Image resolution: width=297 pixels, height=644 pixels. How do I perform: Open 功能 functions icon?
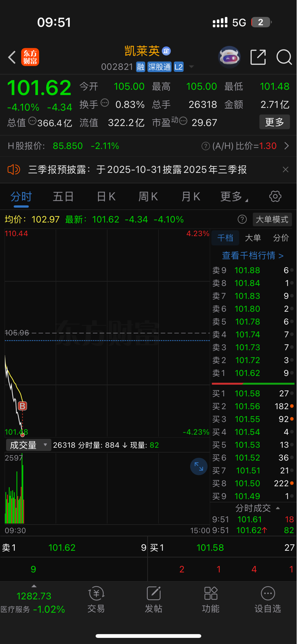[210, 600]
